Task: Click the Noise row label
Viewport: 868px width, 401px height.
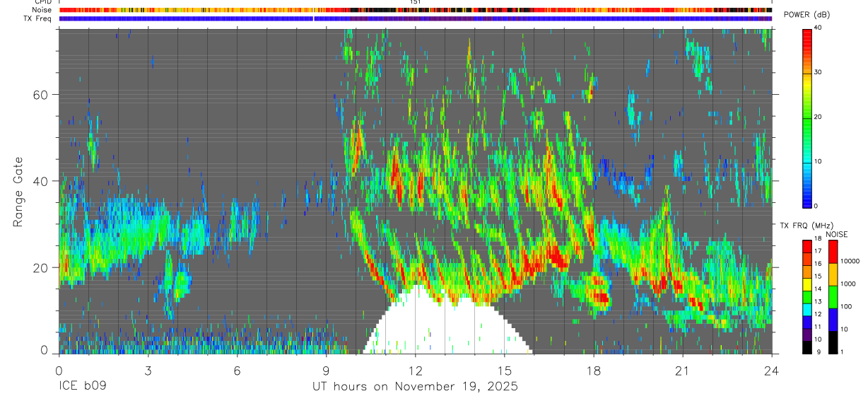Action: click(x=42, y=10)
